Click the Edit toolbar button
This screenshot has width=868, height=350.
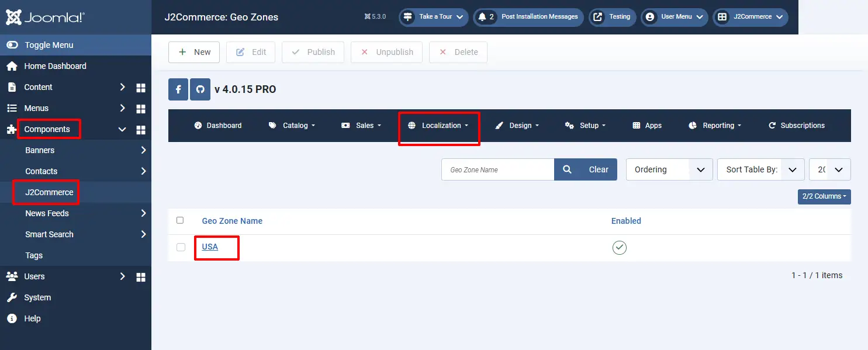coord(251,52)
